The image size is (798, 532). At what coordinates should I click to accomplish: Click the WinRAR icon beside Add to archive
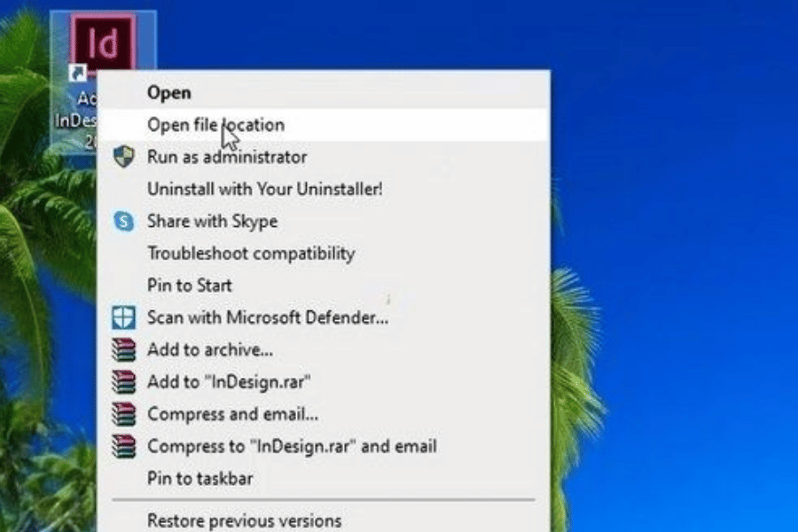point(124,350)
